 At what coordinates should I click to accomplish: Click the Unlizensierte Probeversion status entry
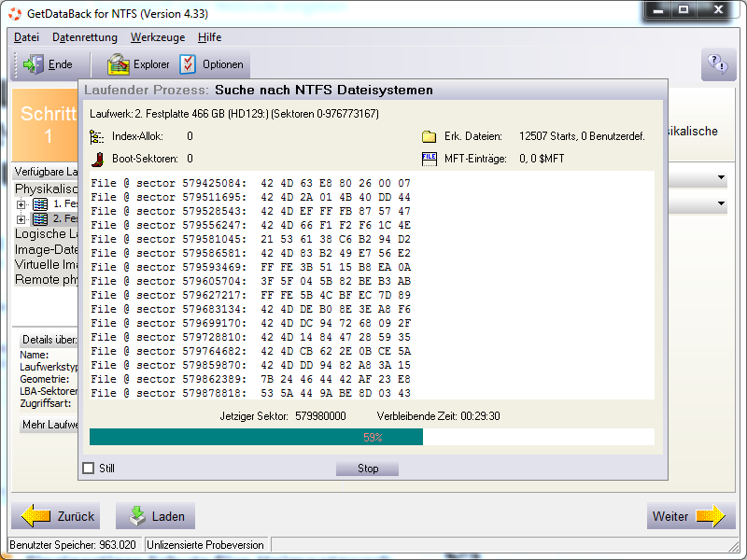click(205, 545)
